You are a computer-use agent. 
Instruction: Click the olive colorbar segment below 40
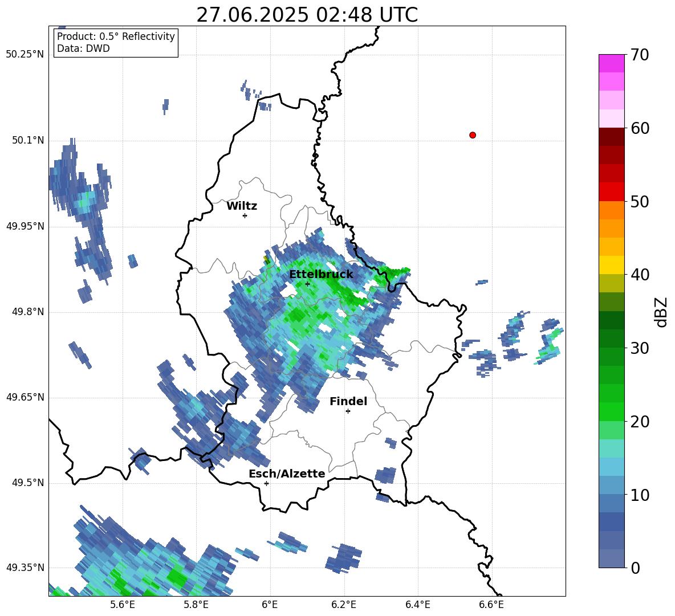click(611, 283)
